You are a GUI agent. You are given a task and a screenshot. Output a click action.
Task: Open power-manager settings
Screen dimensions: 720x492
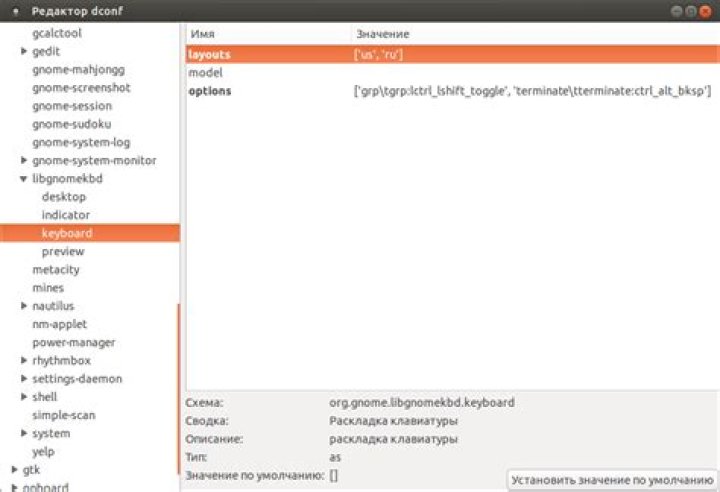click(73, 343)
